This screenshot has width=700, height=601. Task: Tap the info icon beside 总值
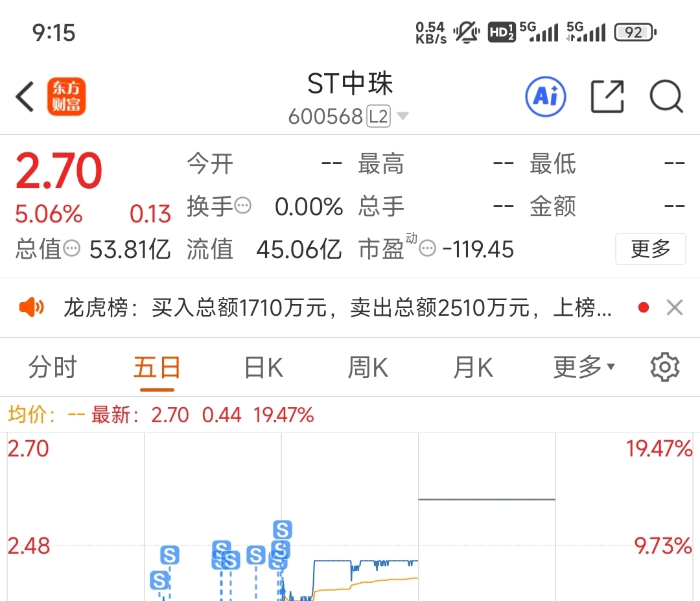(71, 248)
